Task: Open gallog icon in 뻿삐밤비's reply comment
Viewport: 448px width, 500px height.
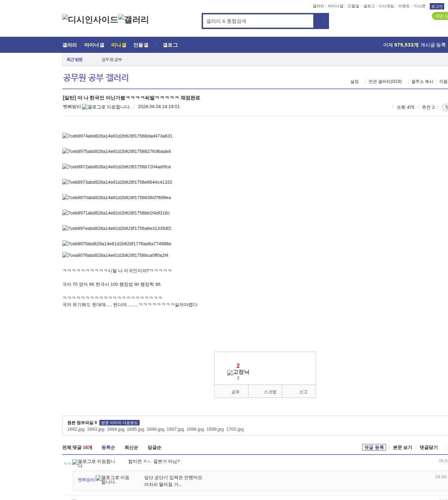Action: pyautogui.click(x=112, y=480)
